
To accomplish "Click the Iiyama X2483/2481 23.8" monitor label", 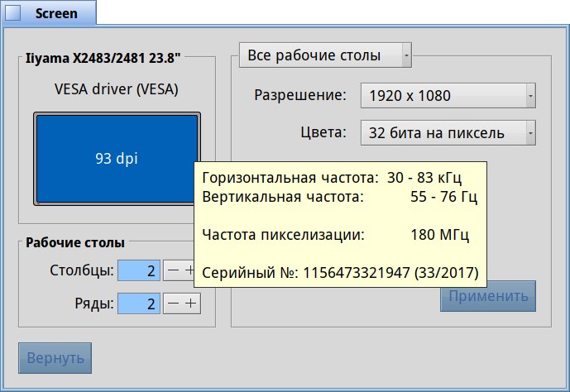I will [x=103, y=58].
